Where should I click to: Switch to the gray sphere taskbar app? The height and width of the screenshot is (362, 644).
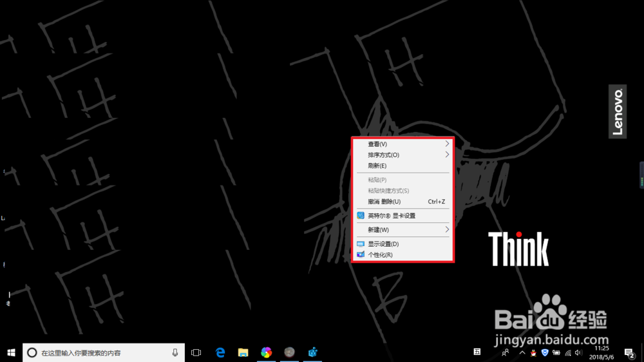290,352
